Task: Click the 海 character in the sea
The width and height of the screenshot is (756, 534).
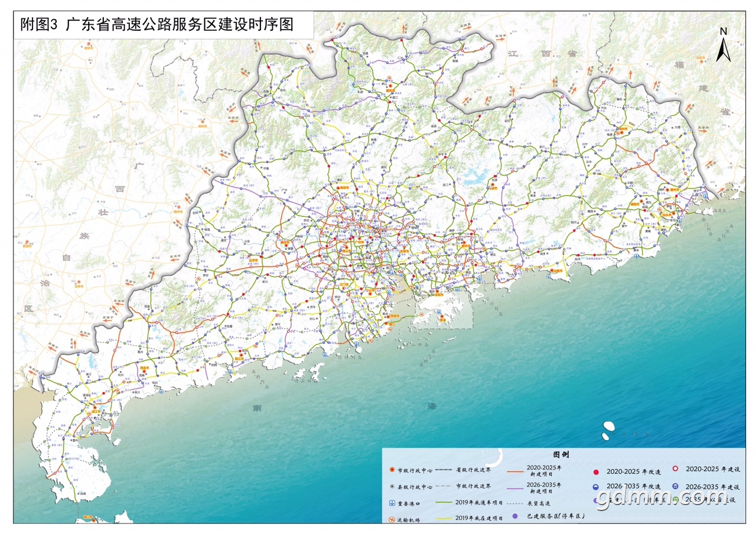Action: click(x=432, y=406)
